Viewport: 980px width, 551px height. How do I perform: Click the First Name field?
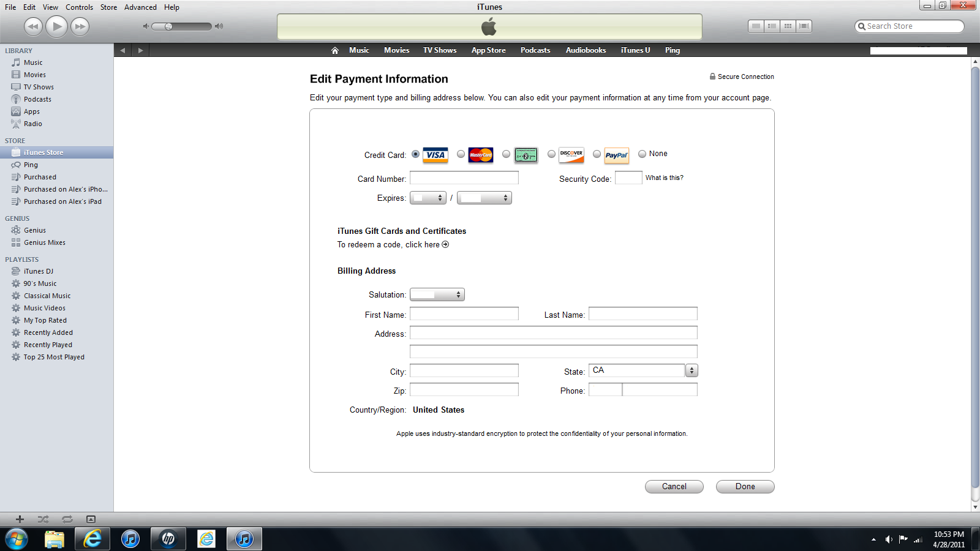[464, 314]
